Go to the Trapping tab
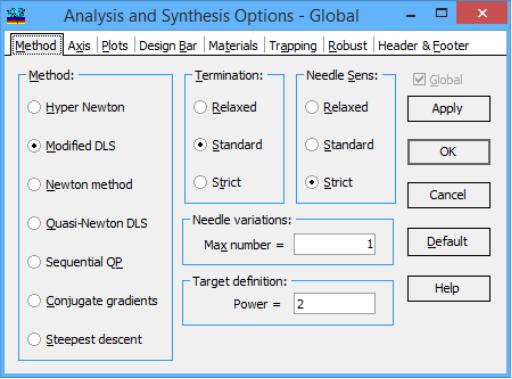This screenshot has width=512, height=379. click(293, 46)
